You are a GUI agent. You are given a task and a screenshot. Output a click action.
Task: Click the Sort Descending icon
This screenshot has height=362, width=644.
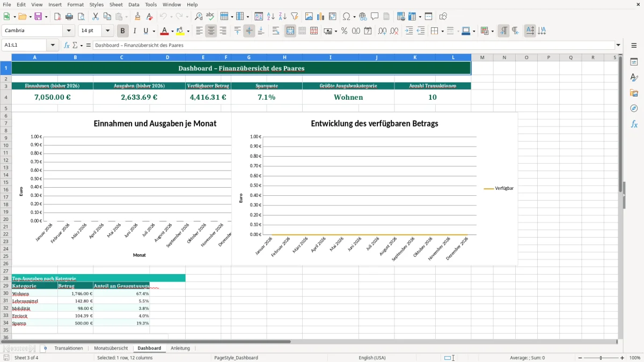(283, 17)
